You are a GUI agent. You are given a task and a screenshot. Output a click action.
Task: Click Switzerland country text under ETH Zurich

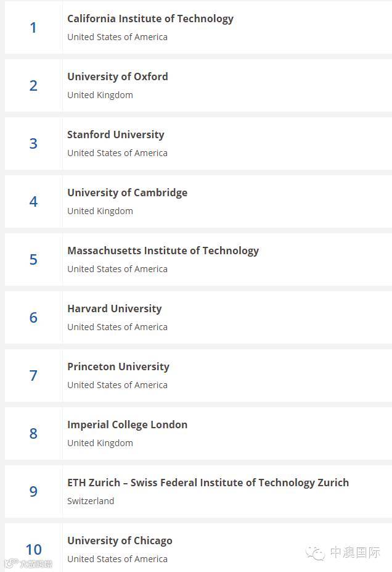91,501
